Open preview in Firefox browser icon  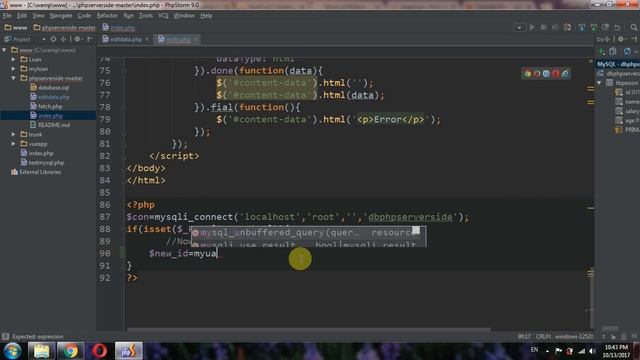(x=537, y=74)
